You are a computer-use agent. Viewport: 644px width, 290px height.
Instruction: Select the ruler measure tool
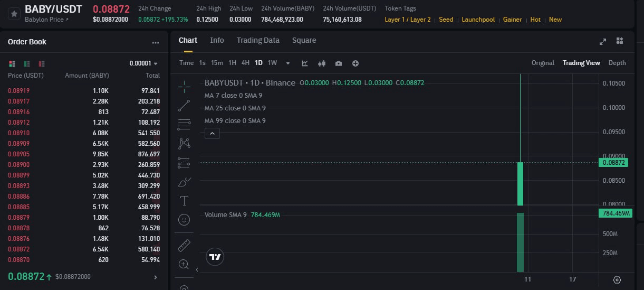pyautogui.click(x=184, y=245)
